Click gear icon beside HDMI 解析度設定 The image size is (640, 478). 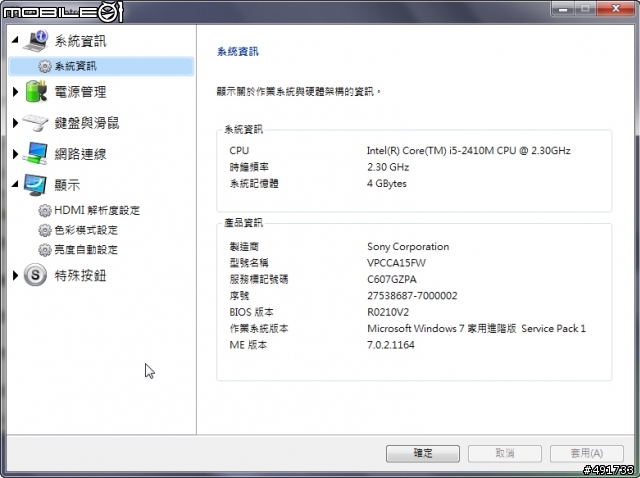pyautogui.click(x=44, y=210)
